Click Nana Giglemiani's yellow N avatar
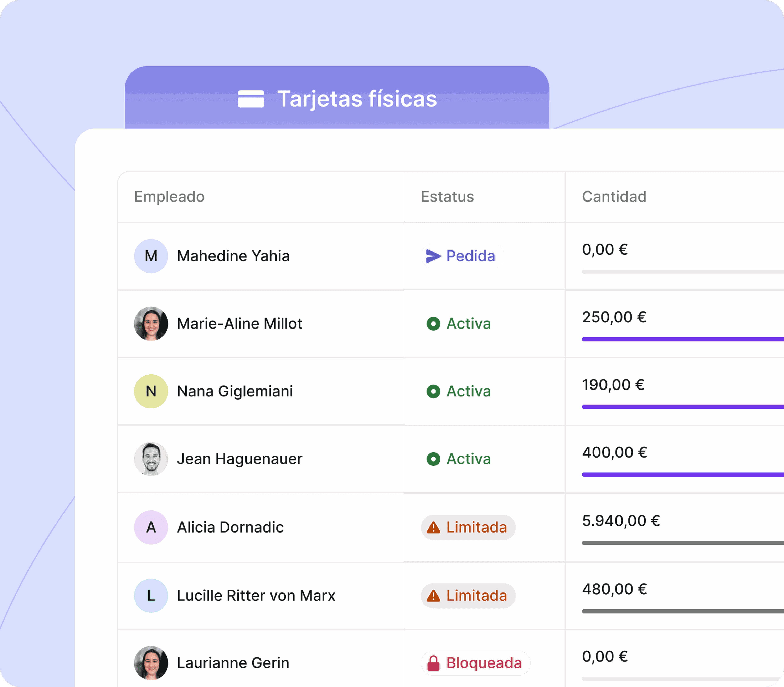This screenshot has width=784, height=687. [x=151, y=391]
